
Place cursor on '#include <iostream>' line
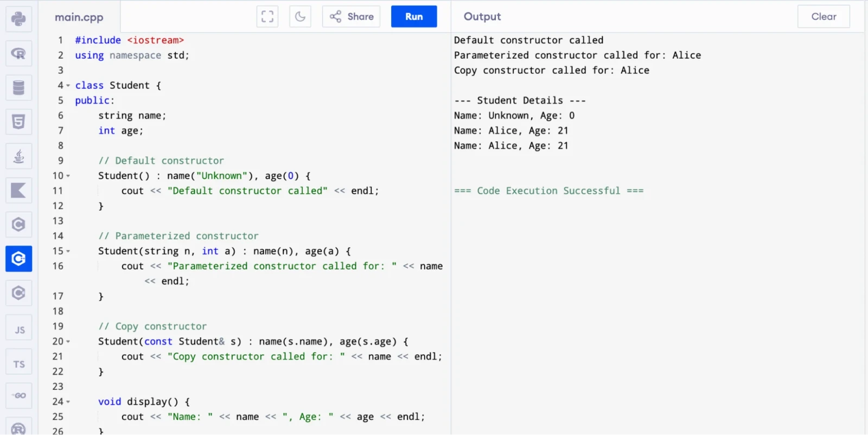pyautogui.click(x=130, y=40)
